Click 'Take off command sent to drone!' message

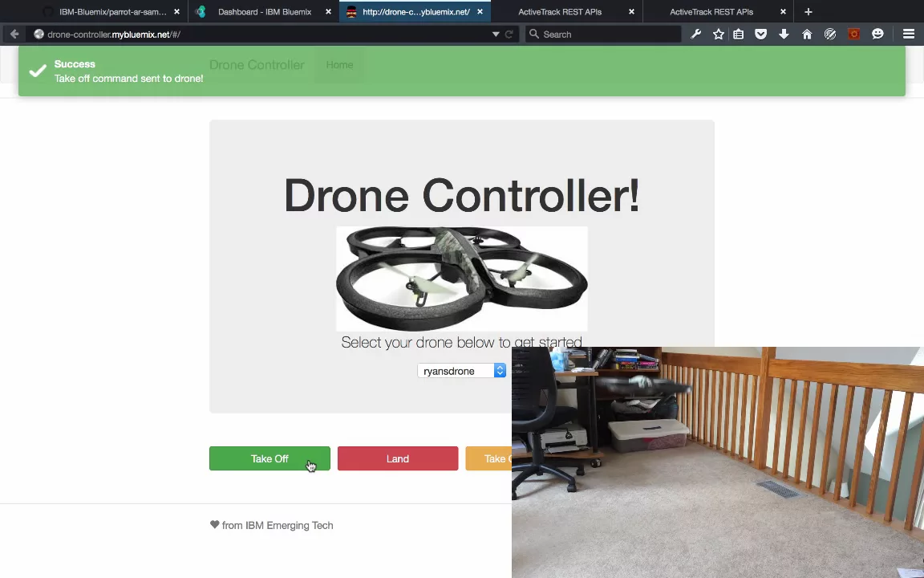click(x=128, y=79)
